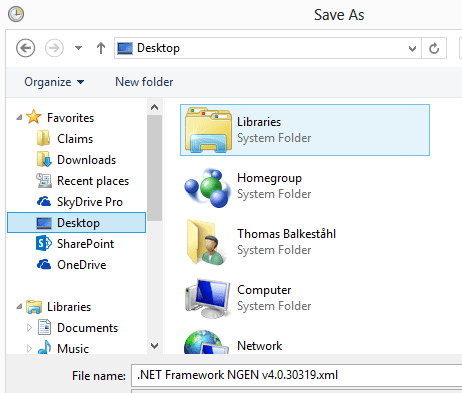Click navigation pane scroll down arrow
Viewport: 462px width, 393px height.
154,346
